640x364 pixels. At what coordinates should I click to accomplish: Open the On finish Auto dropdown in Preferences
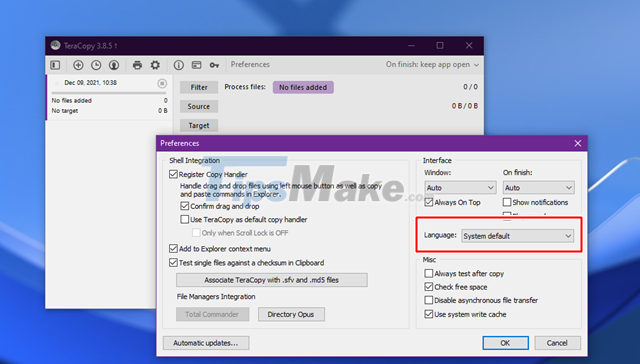538,188
